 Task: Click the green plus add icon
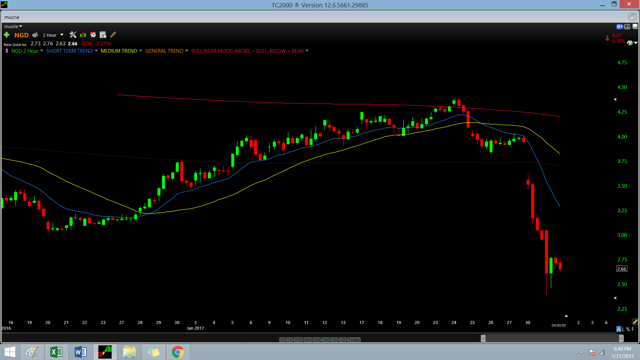[x=7, y=35]
